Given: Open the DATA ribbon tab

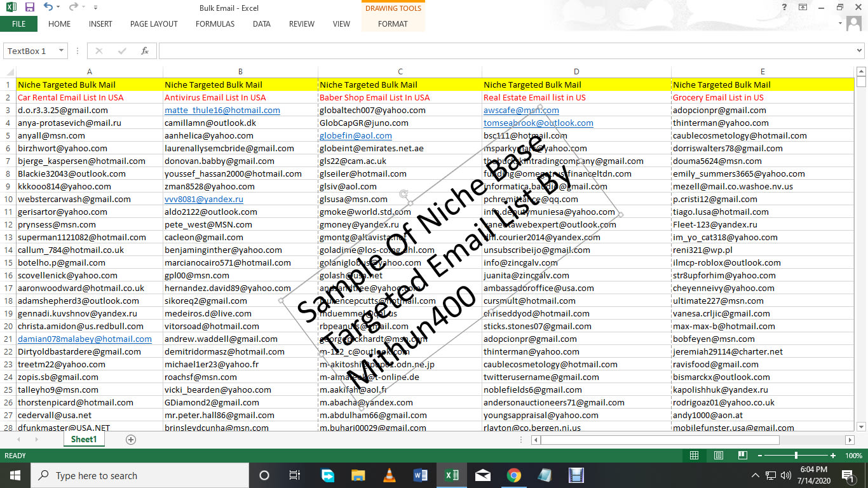Looking at the screenshot, I should pos(261,24).
